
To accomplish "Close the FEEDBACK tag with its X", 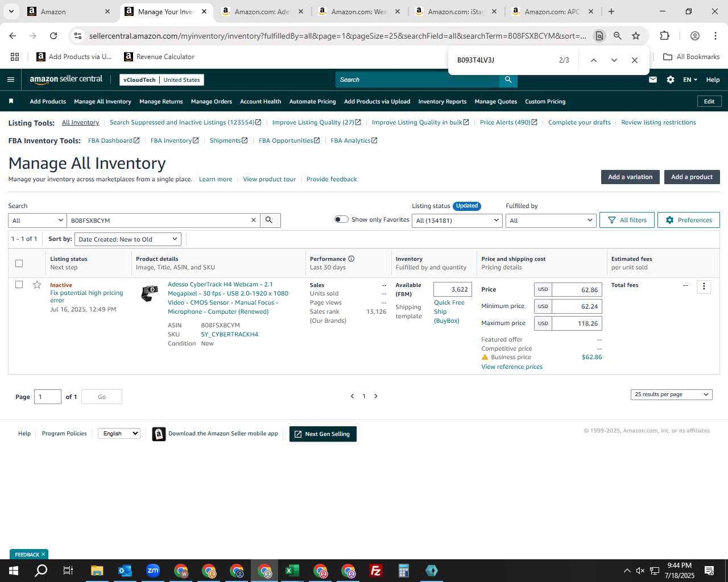I will [43, 554].
